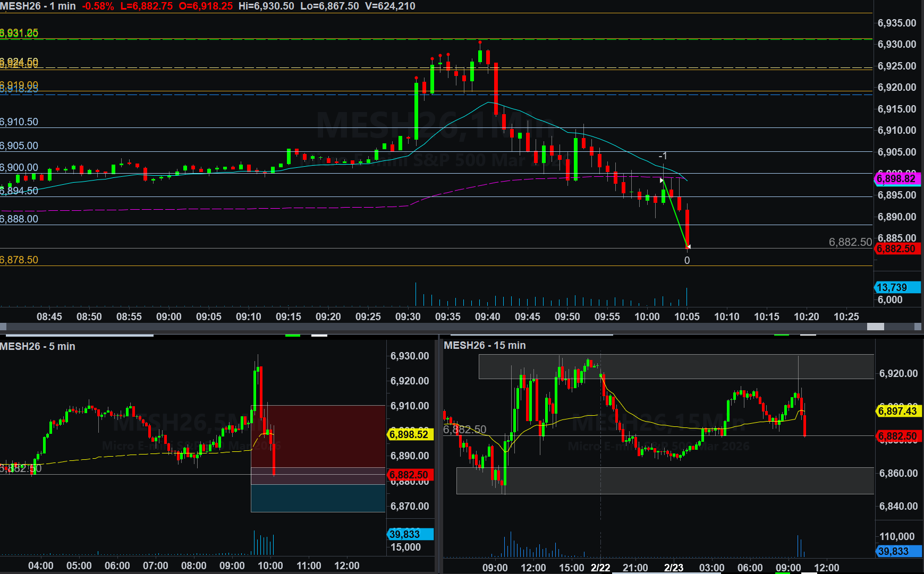Click the 10:00 label on the 1-min time axis

tap(647, 316)
